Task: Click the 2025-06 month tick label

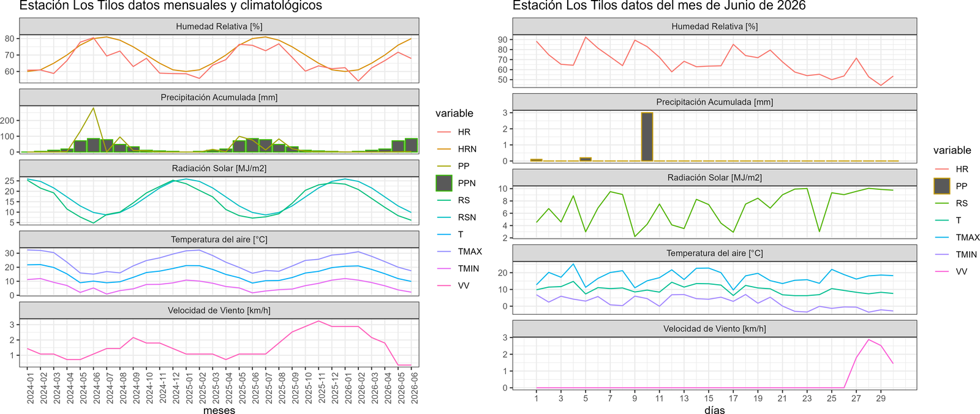Action: [255, 388]
